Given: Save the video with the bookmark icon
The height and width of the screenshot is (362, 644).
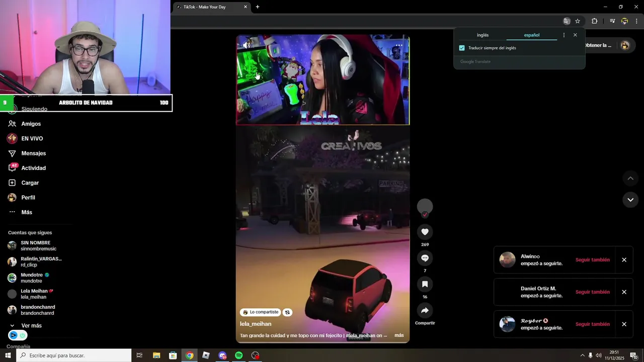Looking at the screenshot, I should [x=425, y=284].
